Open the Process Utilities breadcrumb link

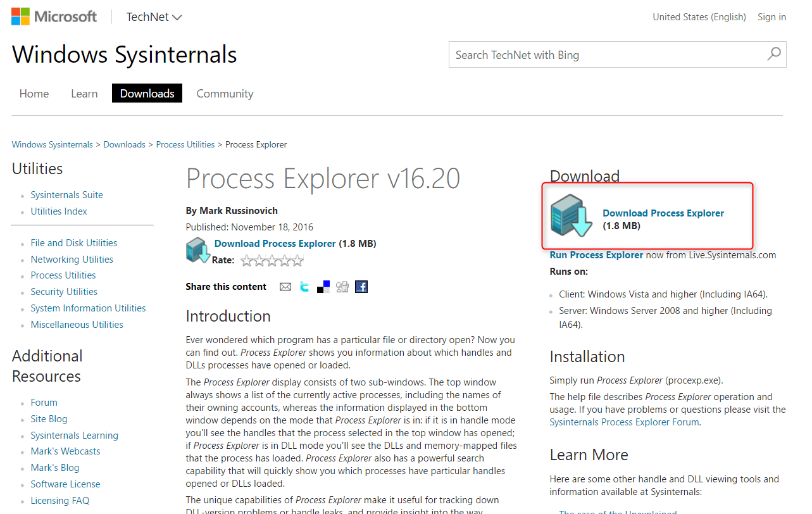(185, 144)
